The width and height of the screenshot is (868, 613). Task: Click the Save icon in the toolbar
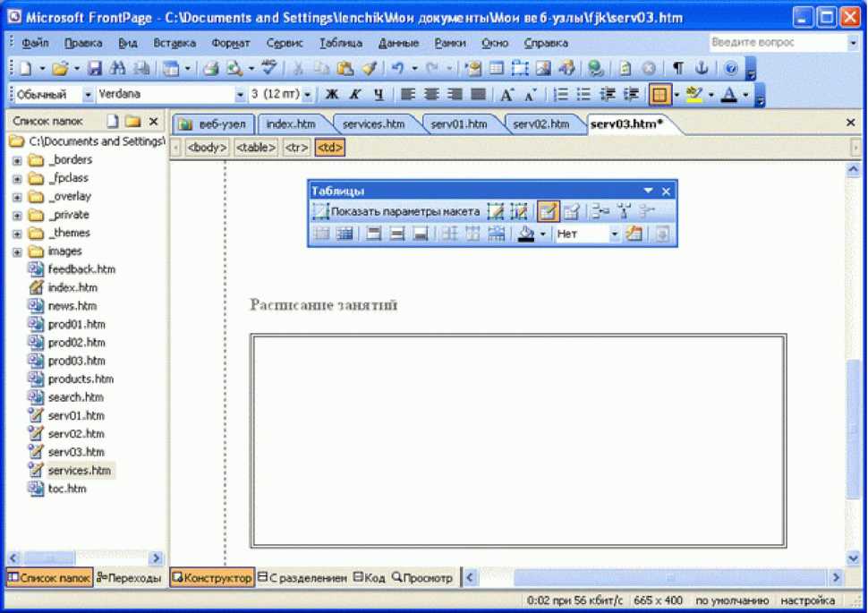tap(95, 68)
